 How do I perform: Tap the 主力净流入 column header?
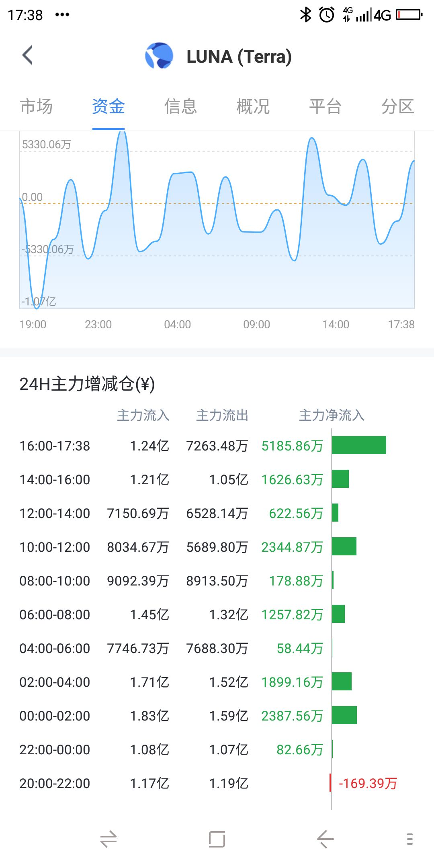pyautogui.click(x=332, y=415)
